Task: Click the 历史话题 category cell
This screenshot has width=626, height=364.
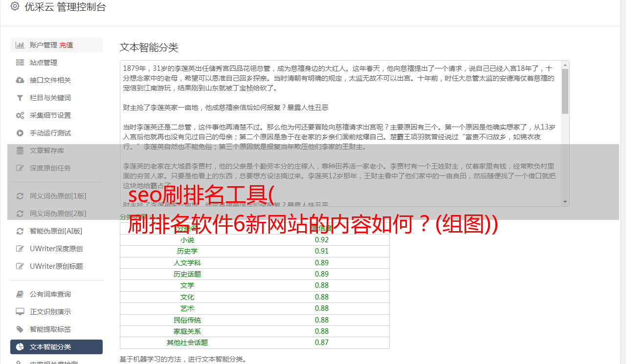Action: (187, 274)
